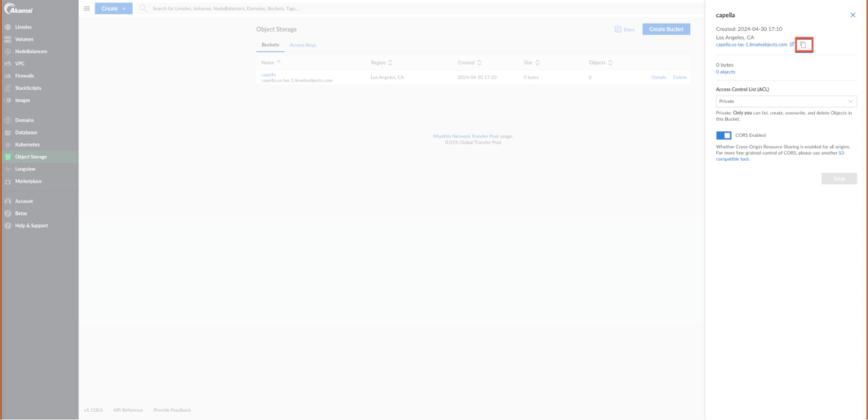Click the Create Bucket button
Viewport: 868px width, 420px height.
(666, 29)
